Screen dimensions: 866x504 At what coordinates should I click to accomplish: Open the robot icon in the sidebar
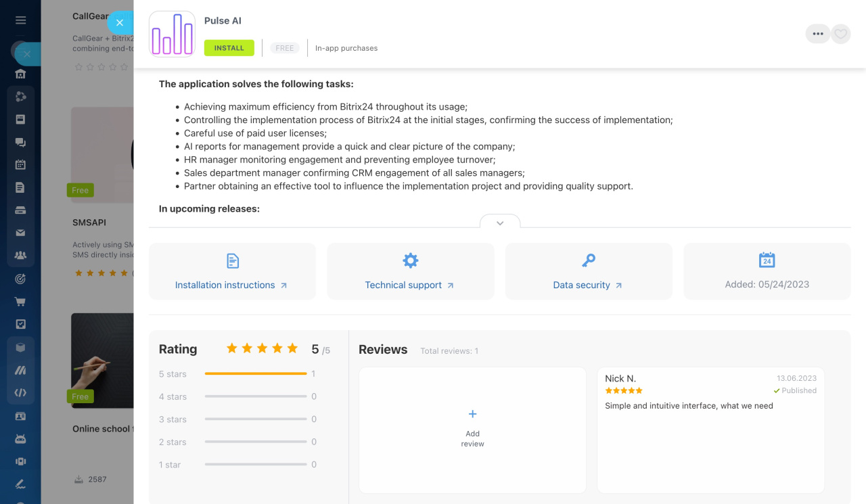20,438
